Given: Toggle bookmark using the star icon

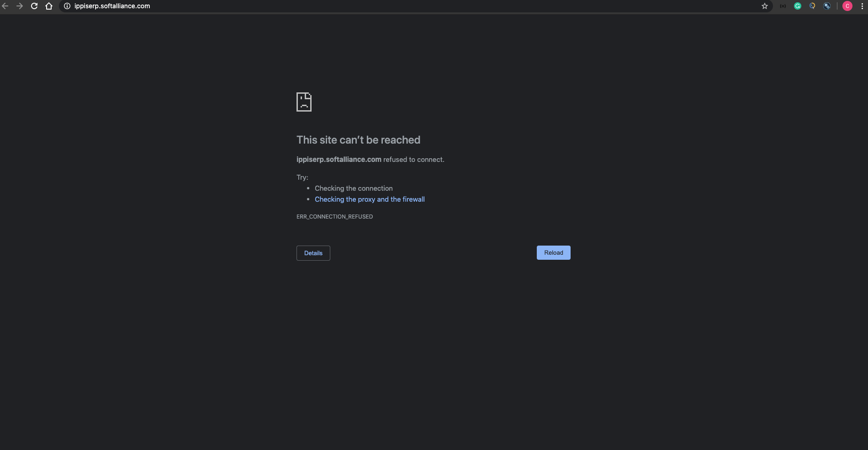Looking at the screenshot, I should (x=764, y=6).
